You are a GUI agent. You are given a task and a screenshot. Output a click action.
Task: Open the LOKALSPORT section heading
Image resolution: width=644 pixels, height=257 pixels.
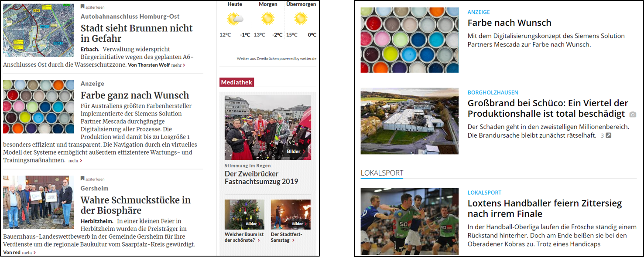382,173
